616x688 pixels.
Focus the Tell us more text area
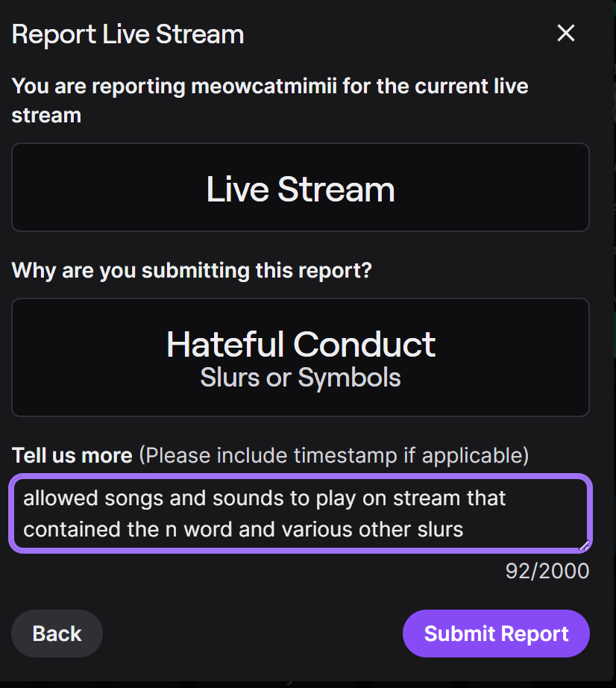(301, 513)
